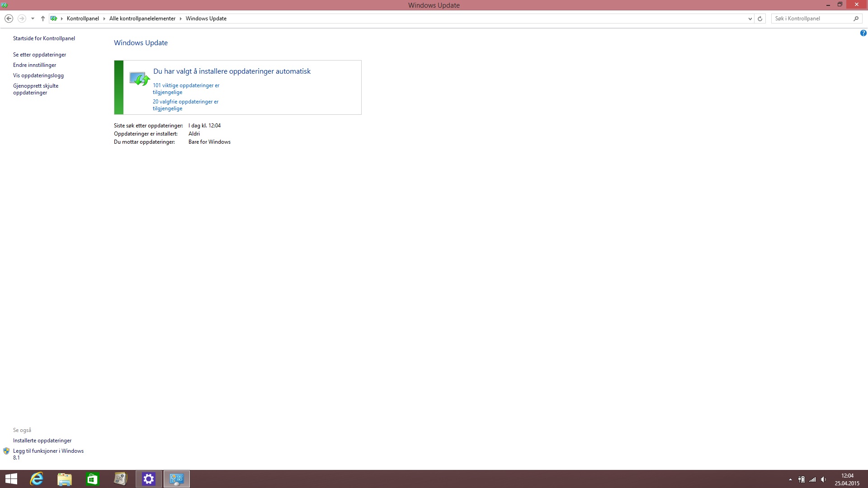Viewport: 868px width, 488px height.
Task: Expand the chevron after Kontrollpanel
Action: tap(104, 19)
